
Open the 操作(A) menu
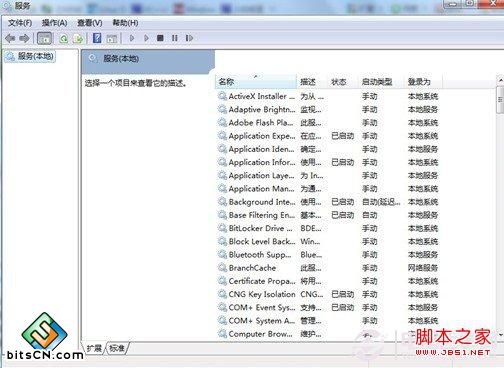coord(54,23)
